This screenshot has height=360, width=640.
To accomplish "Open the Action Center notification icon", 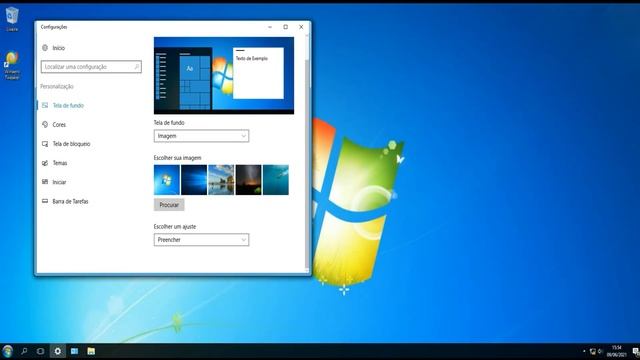I will (636, 351).
